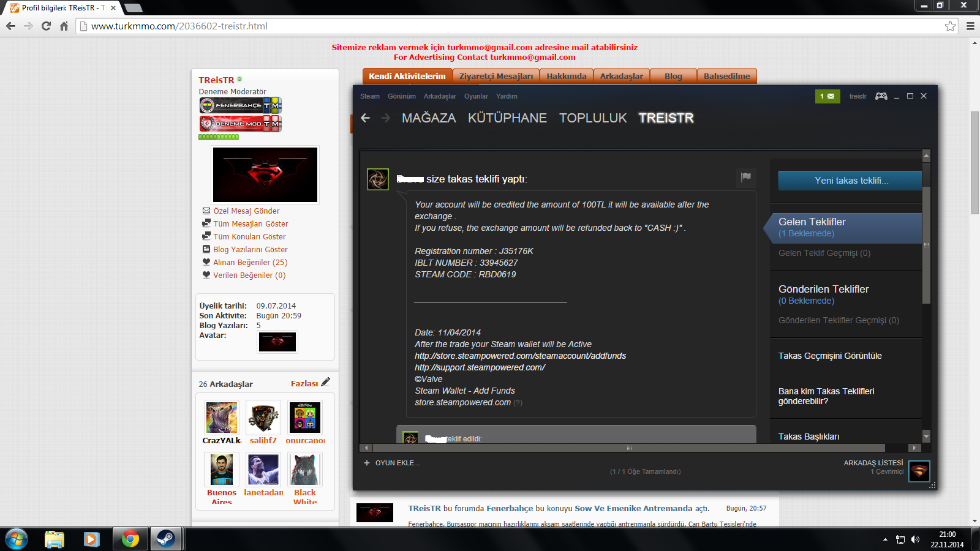Image resolution: width=980 pixels, height=551 pixels.
Task: Show hidden system tray icons arrow
Action: [x=885, y=539]
